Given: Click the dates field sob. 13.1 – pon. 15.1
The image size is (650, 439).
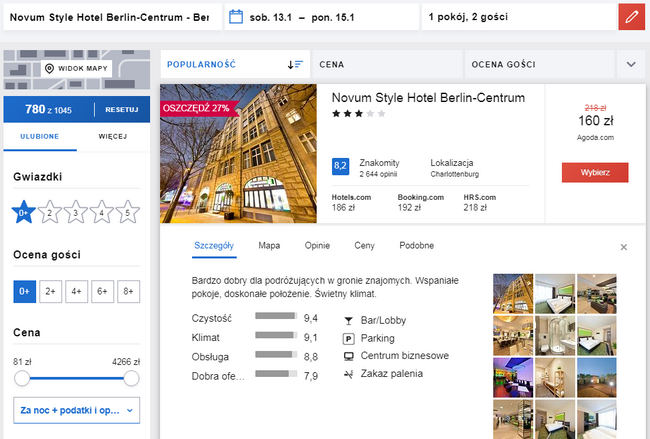Looking at the screenshot, I should pyautogui.click(x=322, y=17).
